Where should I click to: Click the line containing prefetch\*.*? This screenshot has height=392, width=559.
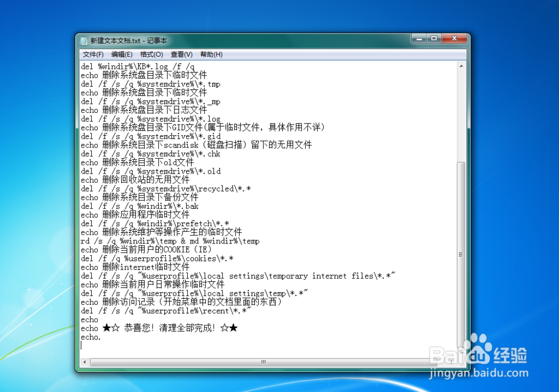[x=155, y=223]
